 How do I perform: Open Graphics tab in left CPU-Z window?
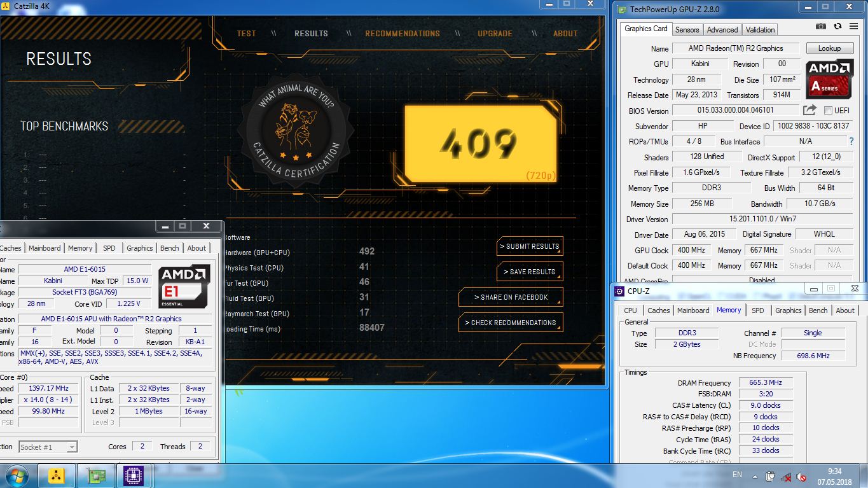139,248
